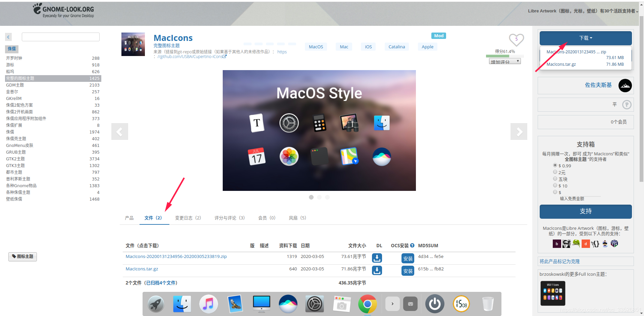The image size is (644, 316).
Task: Open the screenshot camera dock icon
Action: (341, 304)
